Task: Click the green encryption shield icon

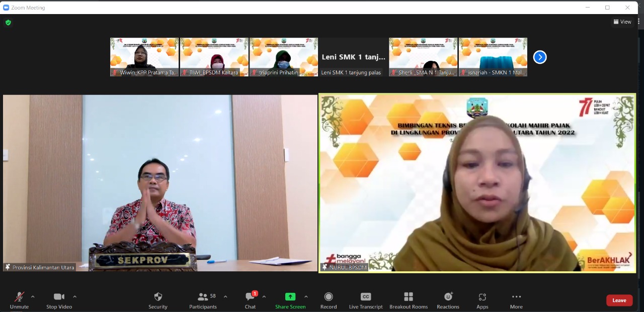Action: (x=8, y=23)
